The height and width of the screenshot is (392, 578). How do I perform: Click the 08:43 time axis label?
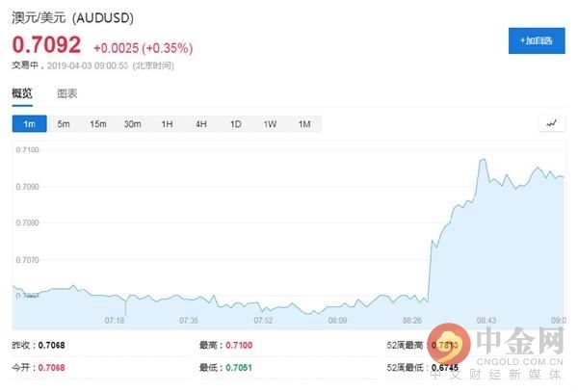click(x=486, y=321)
